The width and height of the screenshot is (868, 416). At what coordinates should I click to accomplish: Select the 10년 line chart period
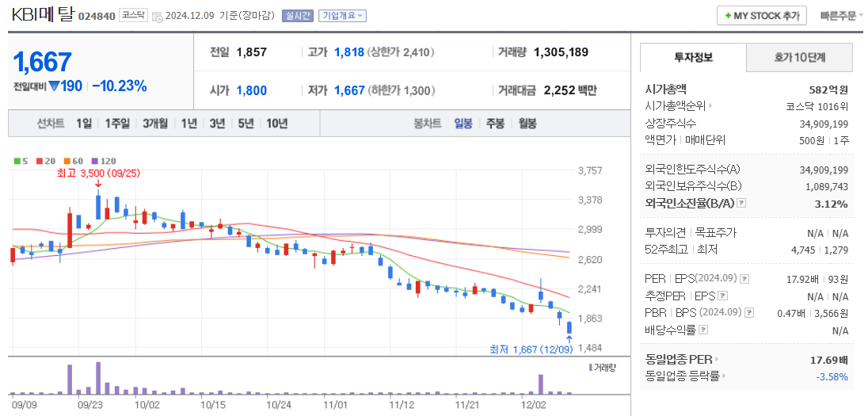(x=276, y=124)
